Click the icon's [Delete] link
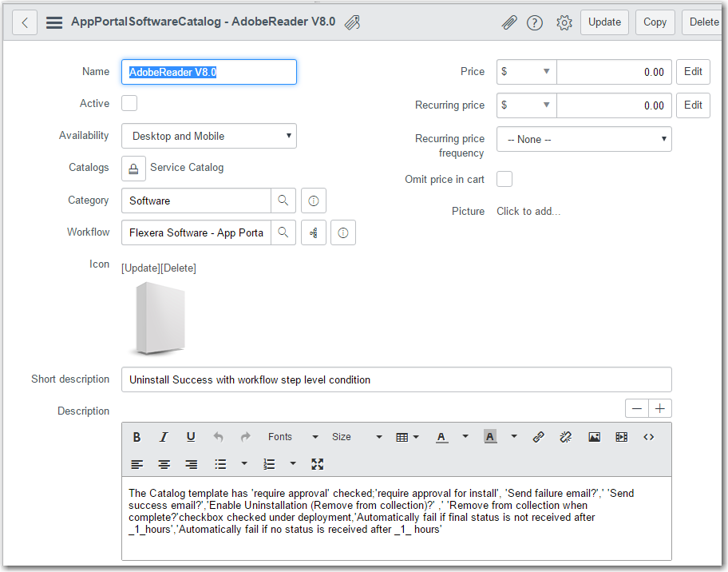 coord(178,268)
